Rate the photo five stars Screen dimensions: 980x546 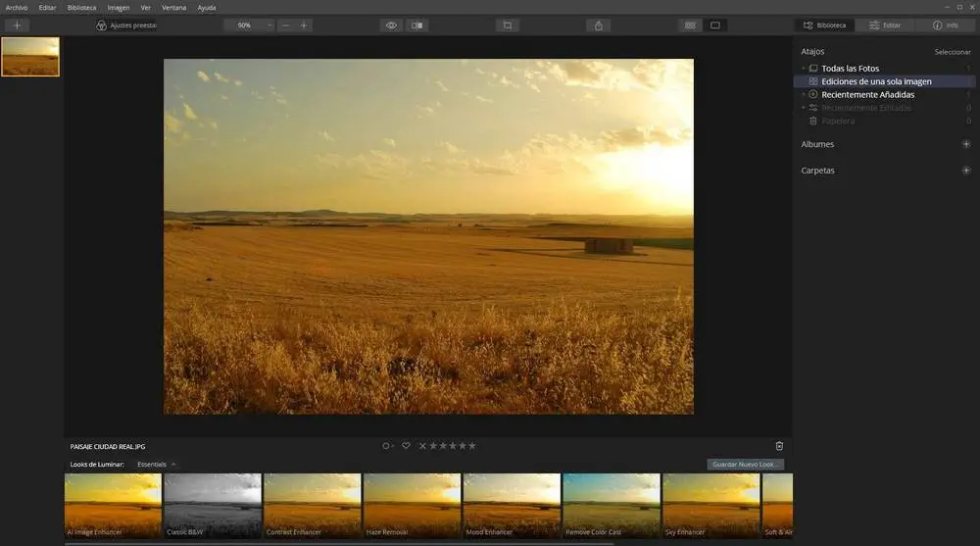click(472, 446)
